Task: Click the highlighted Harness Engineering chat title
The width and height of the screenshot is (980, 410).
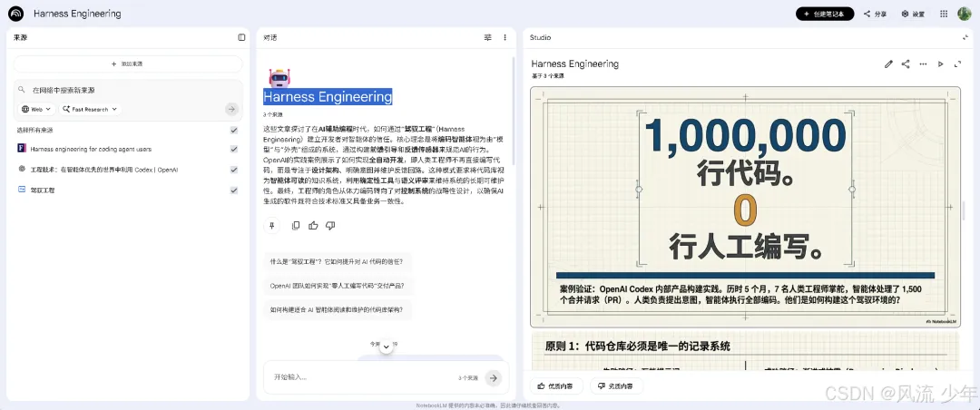Action: [328, 97]
